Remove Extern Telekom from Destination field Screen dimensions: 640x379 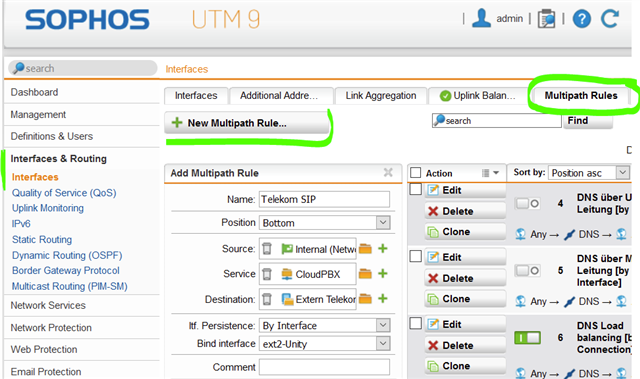click(267, 299)
